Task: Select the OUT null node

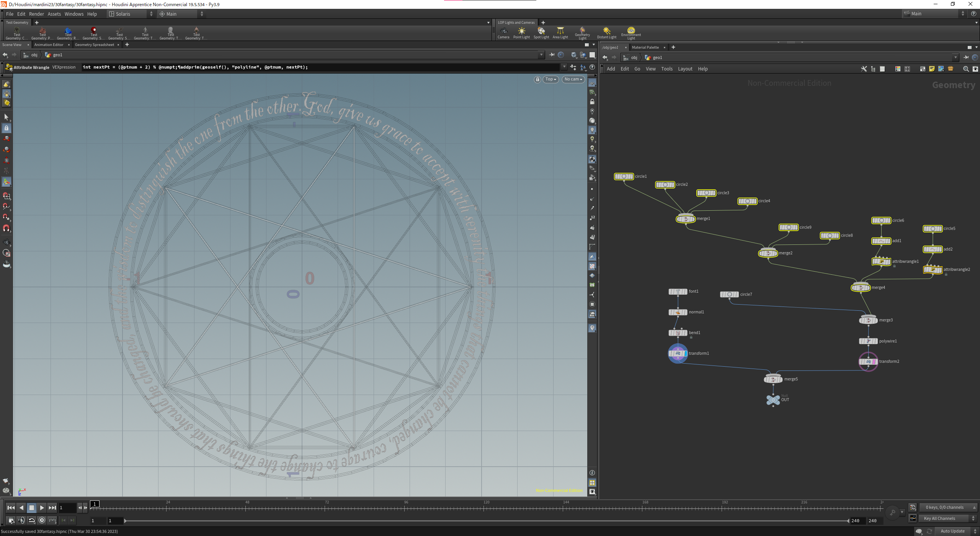Action: [773, 400]
